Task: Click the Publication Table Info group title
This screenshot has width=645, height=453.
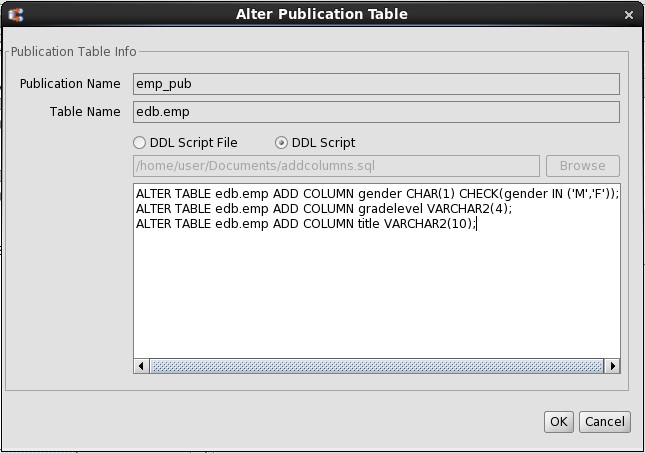Action: [x=74, y=52]
